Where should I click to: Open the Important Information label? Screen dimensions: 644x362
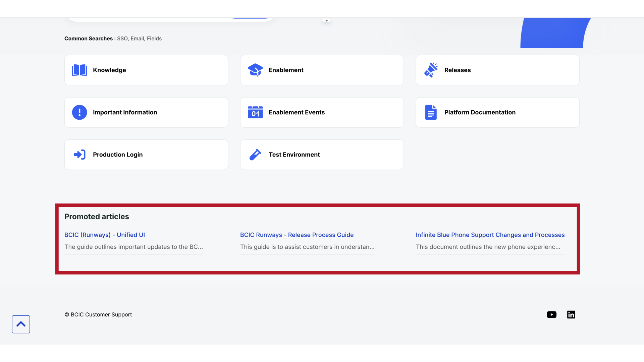[125, 112]
